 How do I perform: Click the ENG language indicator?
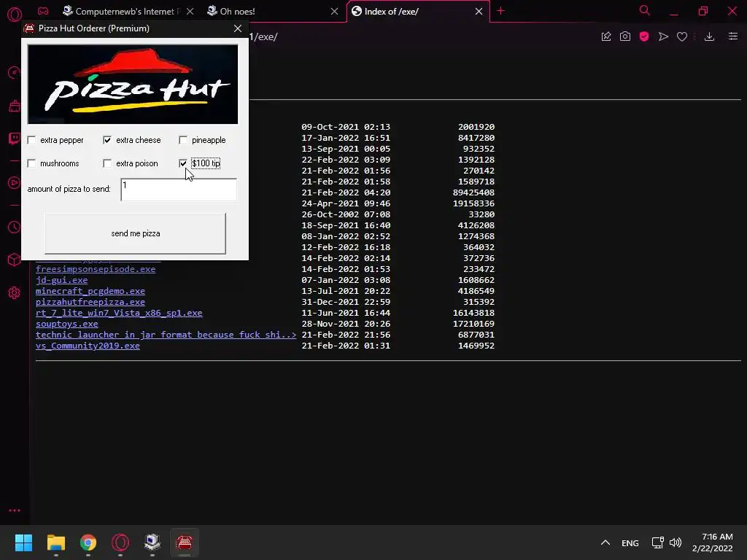point(630,542)
